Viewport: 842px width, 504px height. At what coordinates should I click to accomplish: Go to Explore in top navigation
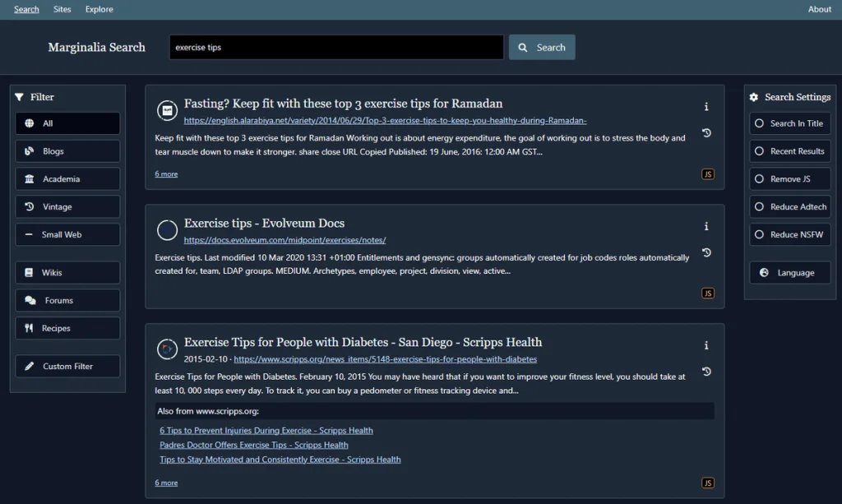99,9
